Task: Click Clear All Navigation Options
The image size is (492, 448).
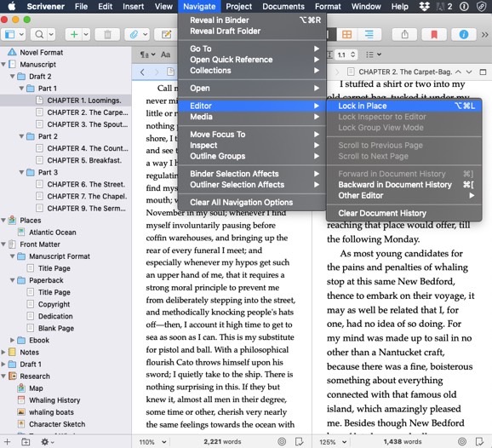Action: coord(252,202)
